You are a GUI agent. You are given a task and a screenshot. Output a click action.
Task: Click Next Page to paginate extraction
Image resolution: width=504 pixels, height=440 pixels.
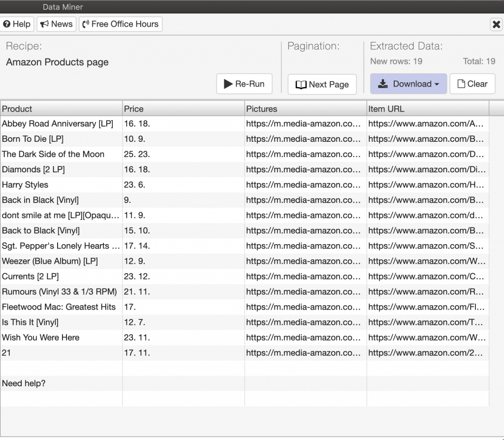coord(322,84)
